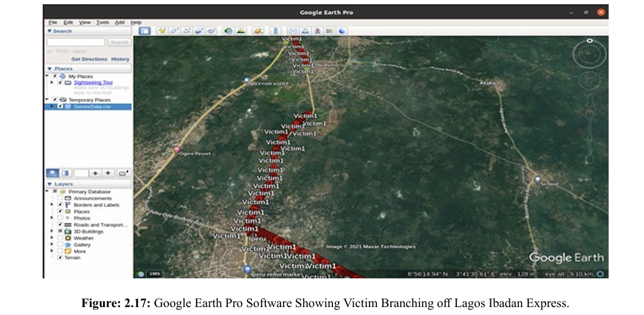
Task: Open the View menu
Action: point(85,23)
